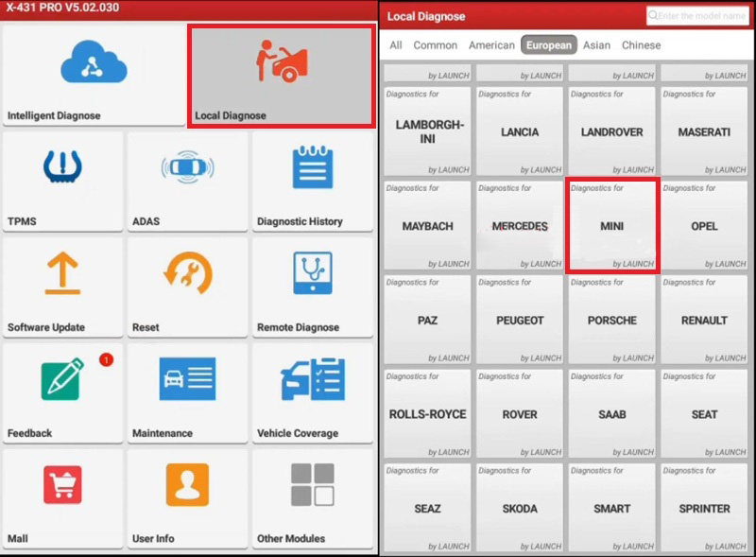Open the Reset wrench icon
The height and width of the screenshot is (557, 756).
187,272
